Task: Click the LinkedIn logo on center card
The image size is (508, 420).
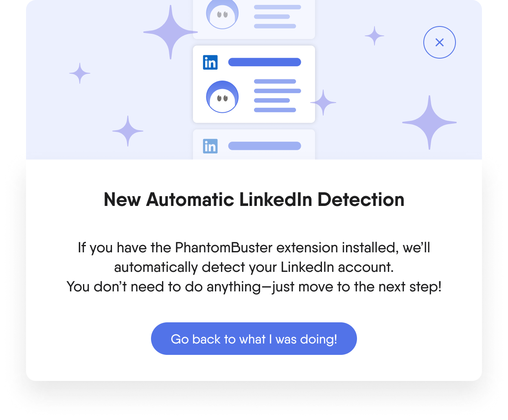Action: [210, 62]
